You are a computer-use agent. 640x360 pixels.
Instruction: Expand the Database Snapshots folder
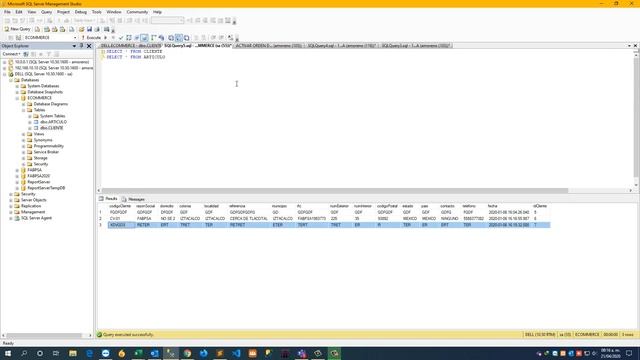tap(17, 92)
